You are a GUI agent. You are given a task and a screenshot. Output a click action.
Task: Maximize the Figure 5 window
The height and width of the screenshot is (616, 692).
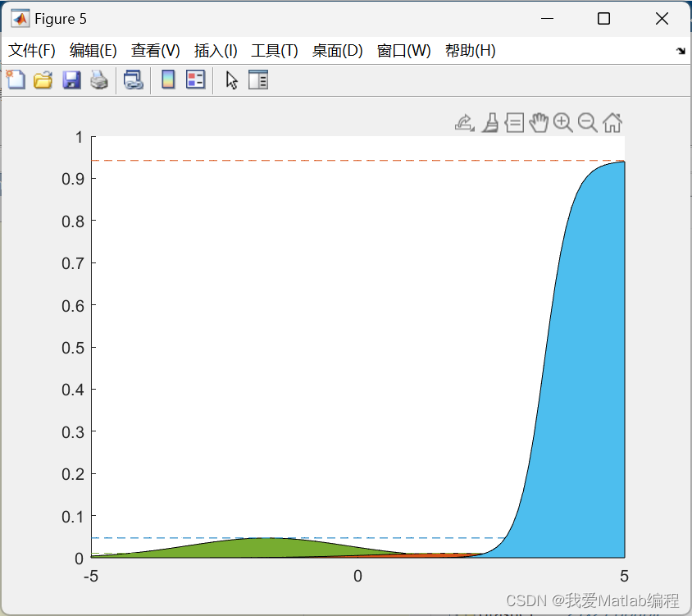click(x=603, y=19)
